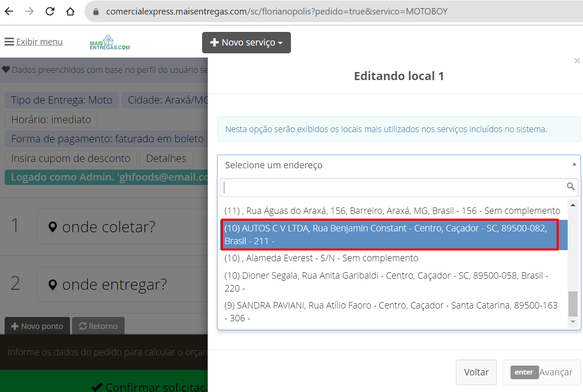The height and width of the screenshot is (392, 583).
Task: Reload the page with the refresh icon
Action: tap(50, 12)
